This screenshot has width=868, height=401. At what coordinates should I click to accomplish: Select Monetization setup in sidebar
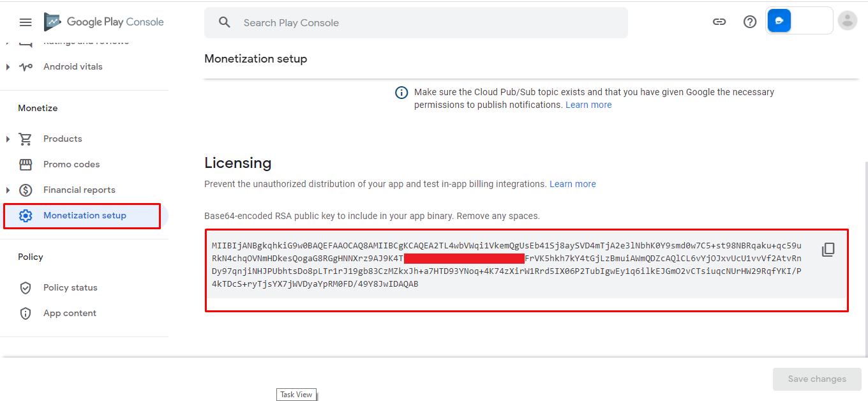pyautogui.click(x=84, y=216)
